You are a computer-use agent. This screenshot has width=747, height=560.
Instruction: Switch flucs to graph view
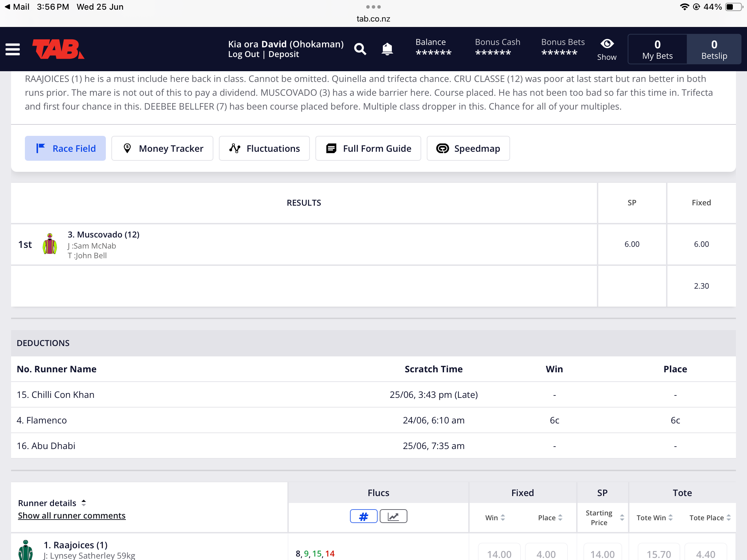(394, 516)
